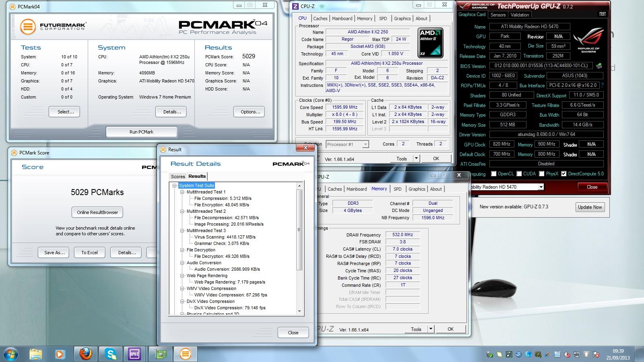644x362 pixels.
Task: Switch to the CPU-Z taskbar button
Action: click(x=135, y=354)
